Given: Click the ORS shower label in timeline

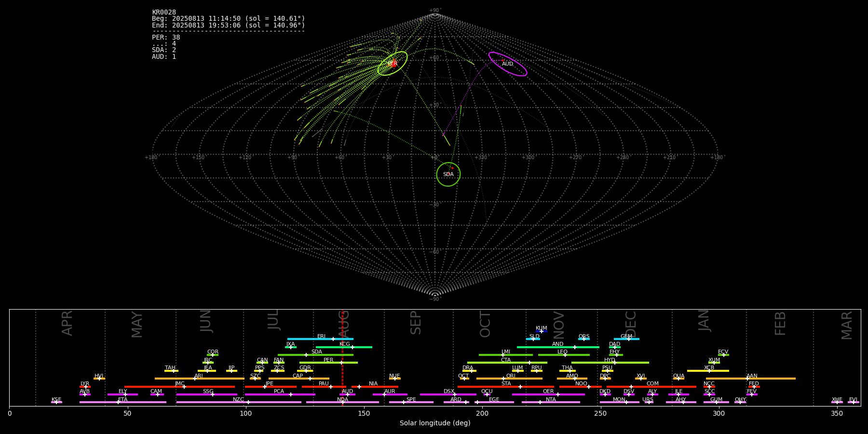Looking at the screenshot, I should coord(584,337).
